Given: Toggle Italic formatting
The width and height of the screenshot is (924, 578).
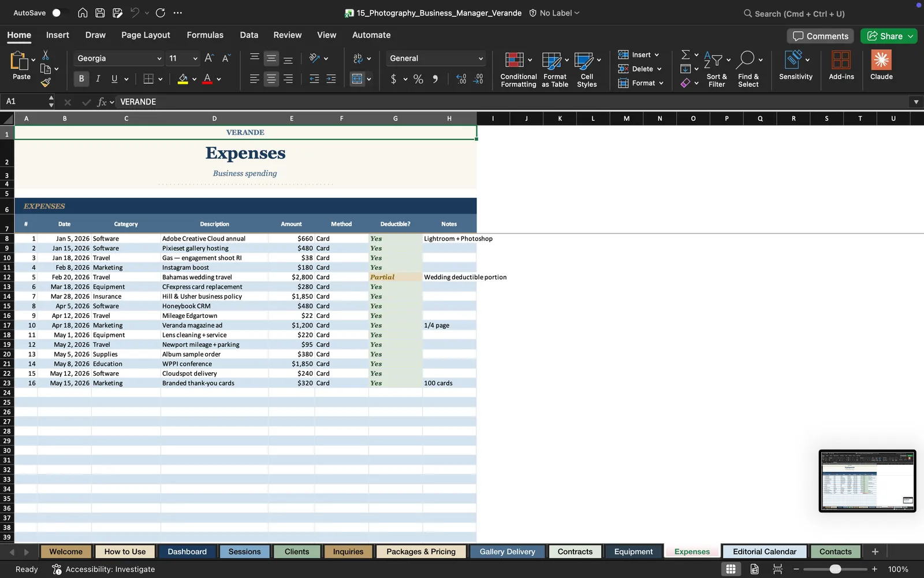Looking at the screenshot, I should [98, 79].
